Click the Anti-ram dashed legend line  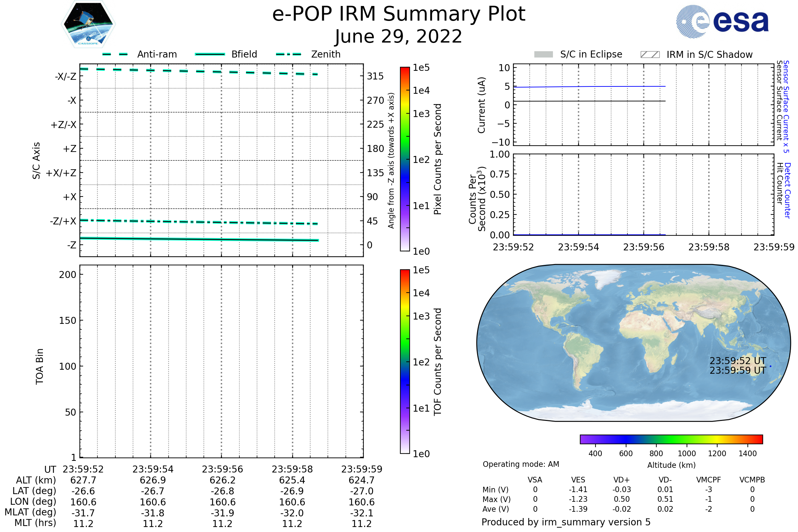[x=115, y=54]
